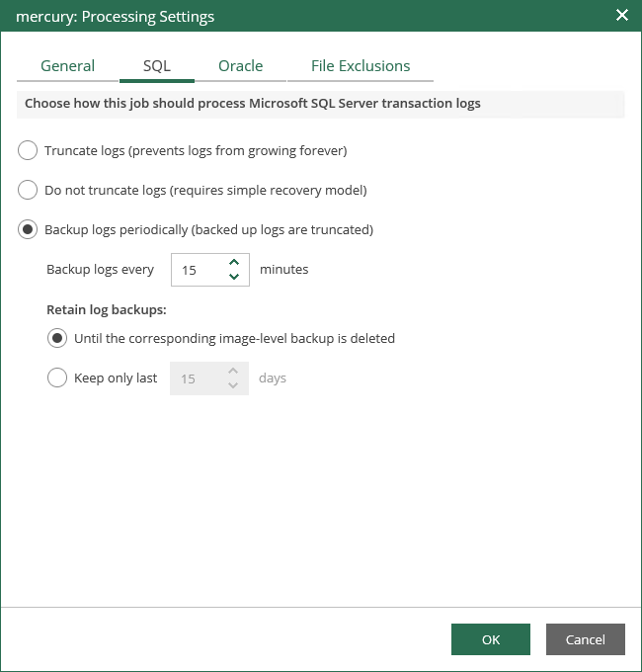The width and height of the screenshot is (642, 672).
Task: Decrease backup logs minutes with down arrow
Action: pyautogui.click(x=234, y=277)
